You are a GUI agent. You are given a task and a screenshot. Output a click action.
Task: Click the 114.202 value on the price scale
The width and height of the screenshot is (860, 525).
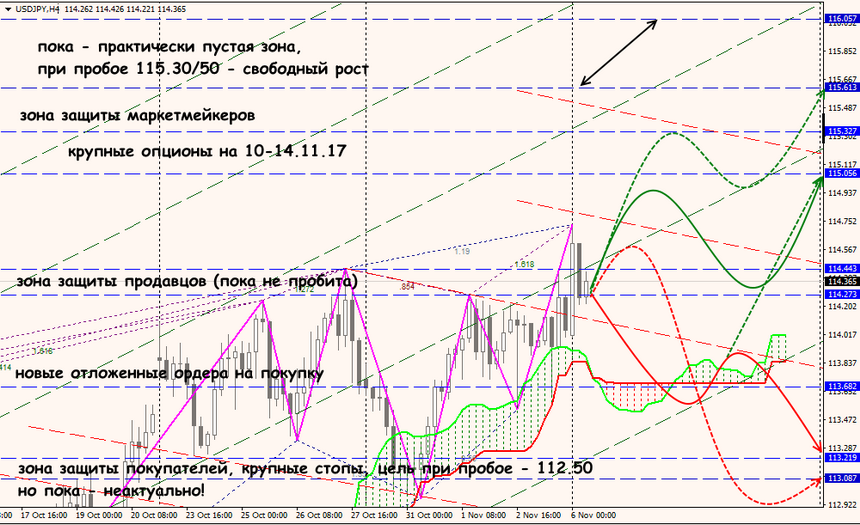842,306
